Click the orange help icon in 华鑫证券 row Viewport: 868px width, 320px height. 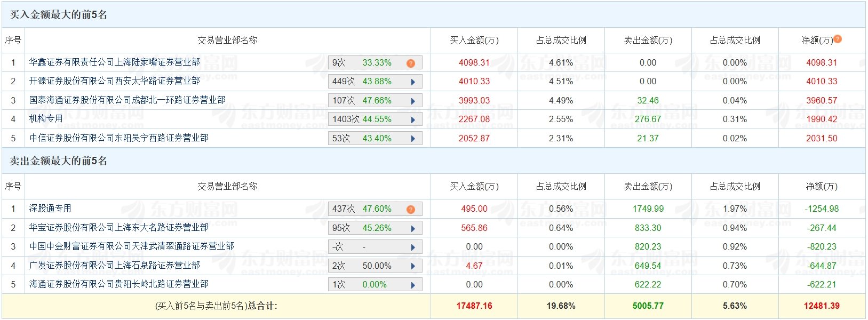click(x=411, y=63)
